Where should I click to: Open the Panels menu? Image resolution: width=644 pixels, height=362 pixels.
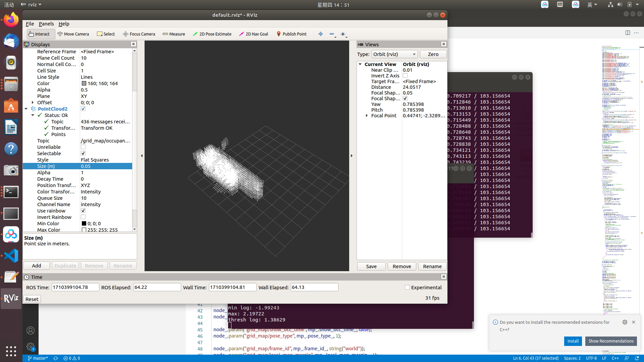[46, 23]
